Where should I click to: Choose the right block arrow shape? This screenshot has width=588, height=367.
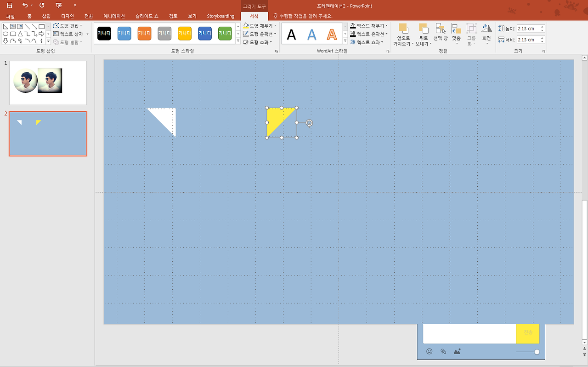click(42, 34)
